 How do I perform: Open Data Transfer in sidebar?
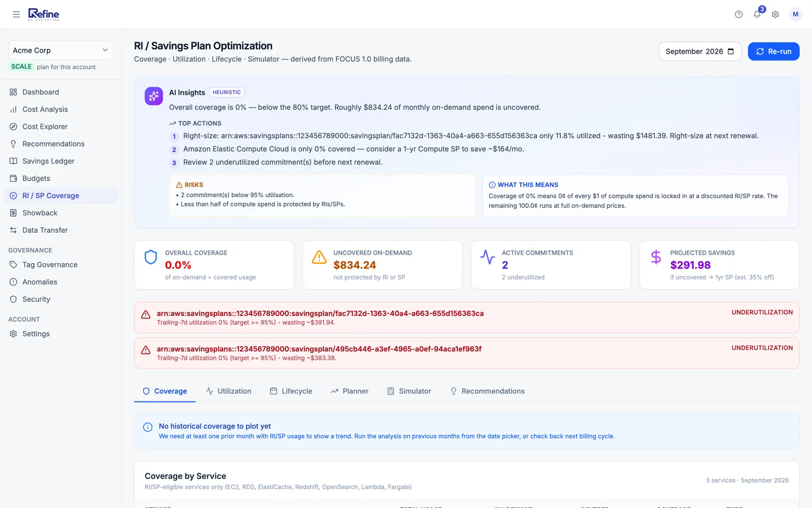click(61, 230)
